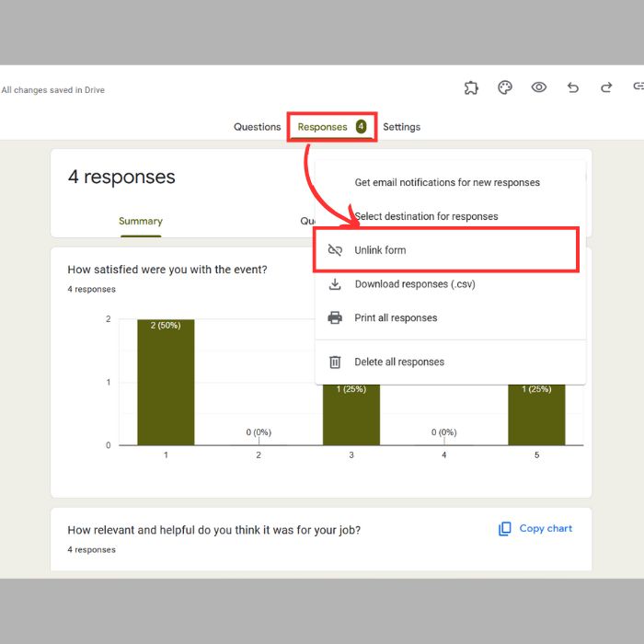Click the bar for rating 3
Viewport: 644px width, 644px height.
(351, 414)
